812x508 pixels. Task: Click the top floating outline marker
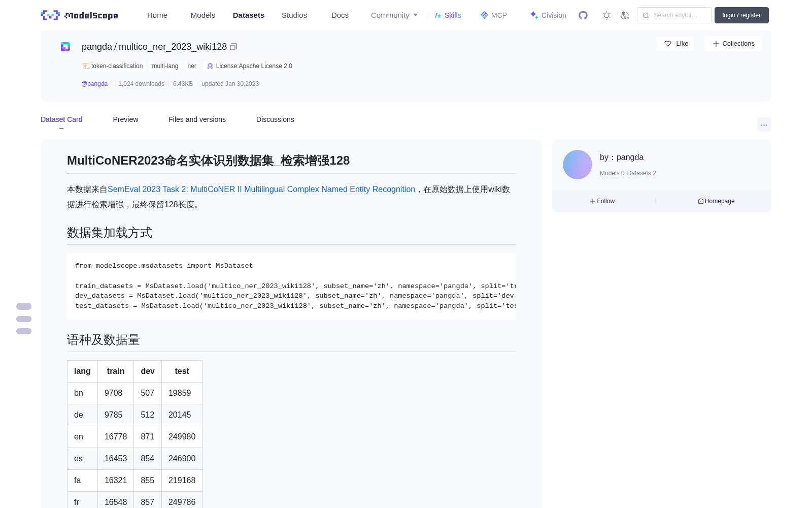[24, 306]
